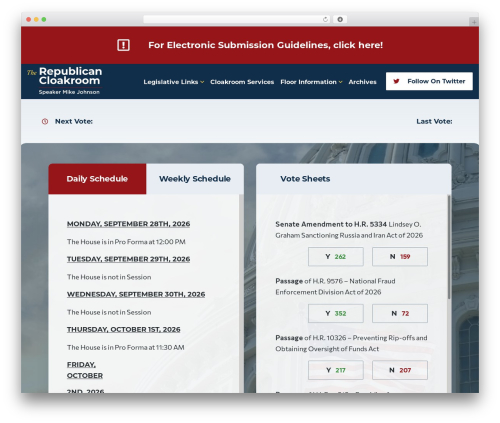
Task: Click the Y 217 vote box
Action: click(336, 370)
